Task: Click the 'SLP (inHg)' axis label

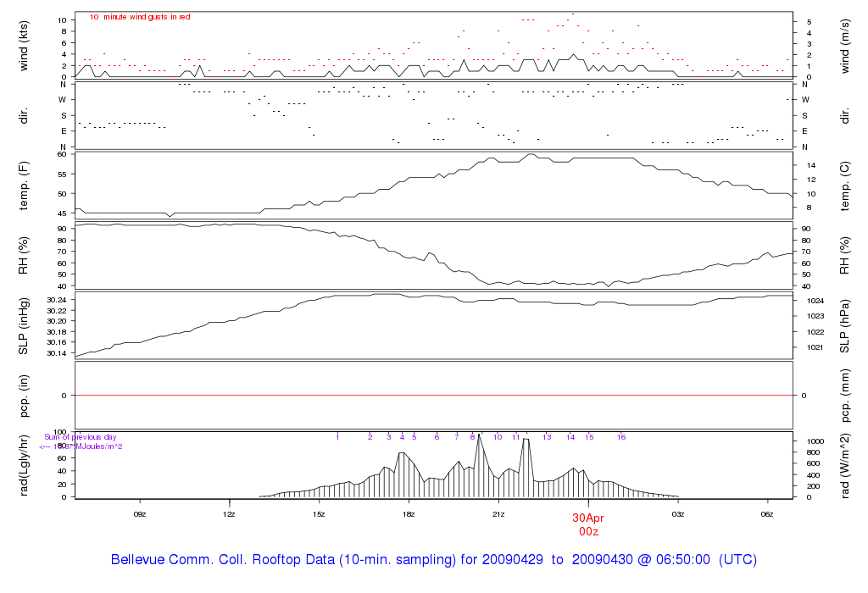Action: [x=23, y=326]
